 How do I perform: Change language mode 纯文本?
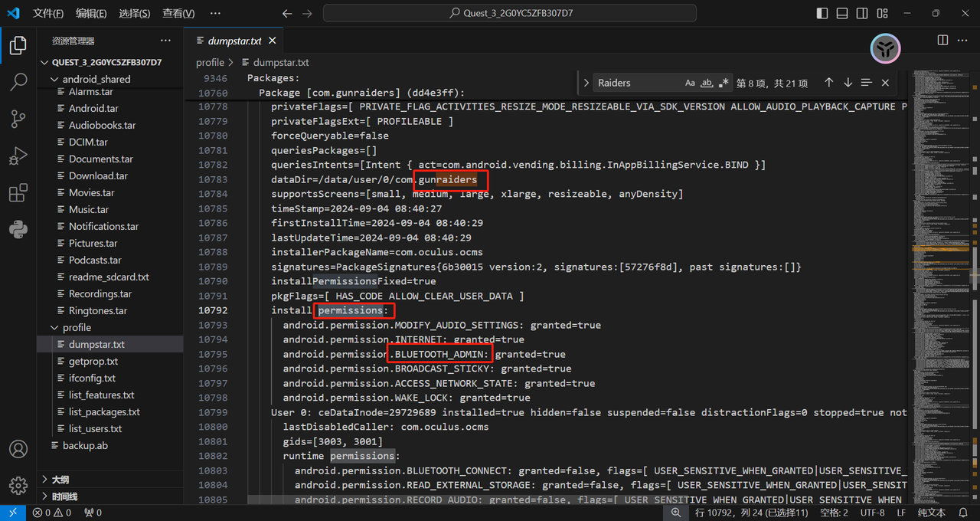[x=931, y=513]
